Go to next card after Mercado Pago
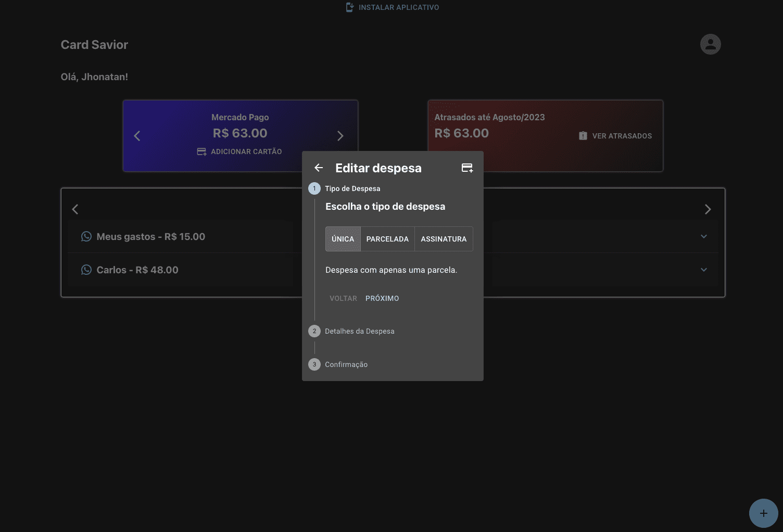Image resolution: width=783 pixels, height=532 pixels. [340, 136]
